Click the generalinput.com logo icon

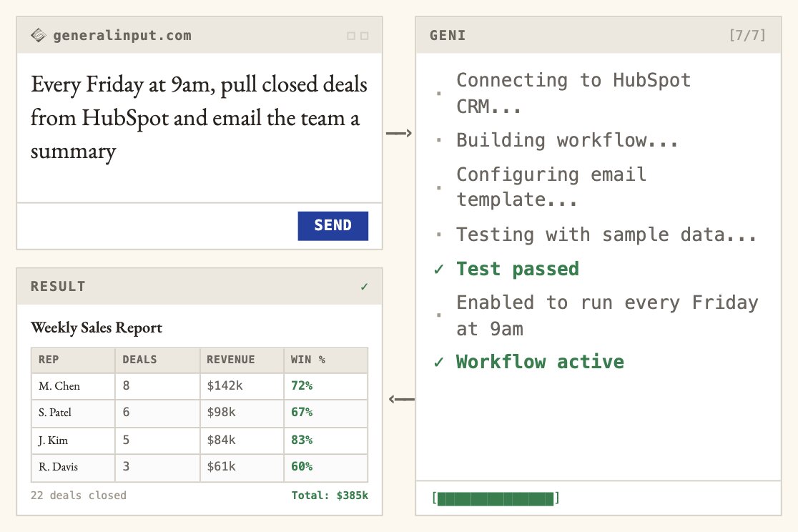tap(38, 35)
